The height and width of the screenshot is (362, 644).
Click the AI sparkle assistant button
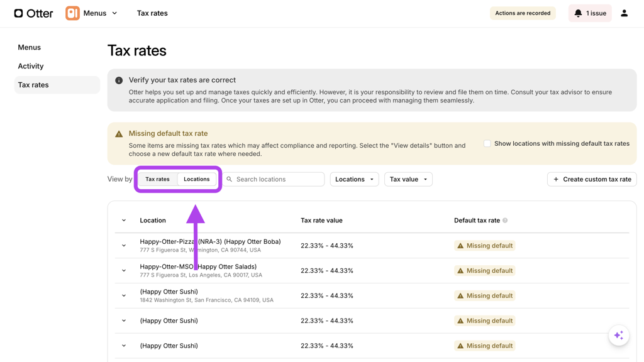(618, 335)
